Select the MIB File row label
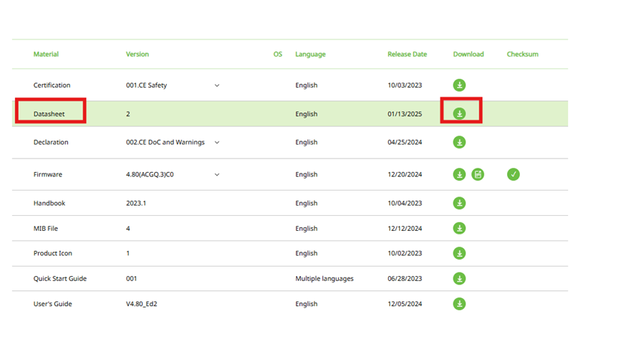Screen dimensions: 644x347 (45, 229)
